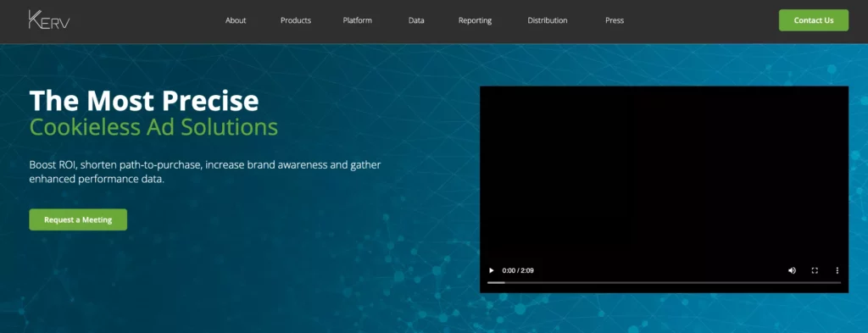Click the Request a Meeting button
868x333 pixels.
[78, 219]
